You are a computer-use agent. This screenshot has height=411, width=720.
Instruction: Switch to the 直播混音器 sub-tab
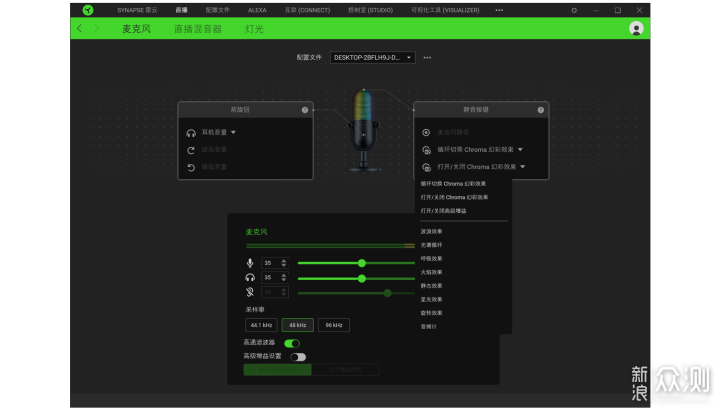point(198,29)
